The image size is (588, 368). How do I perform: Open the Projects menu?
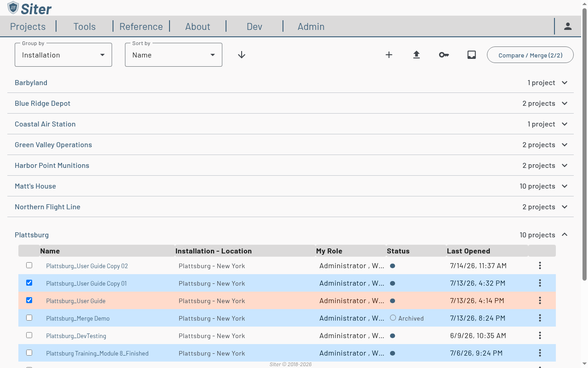pyautogui.click(x=28, y=26)
